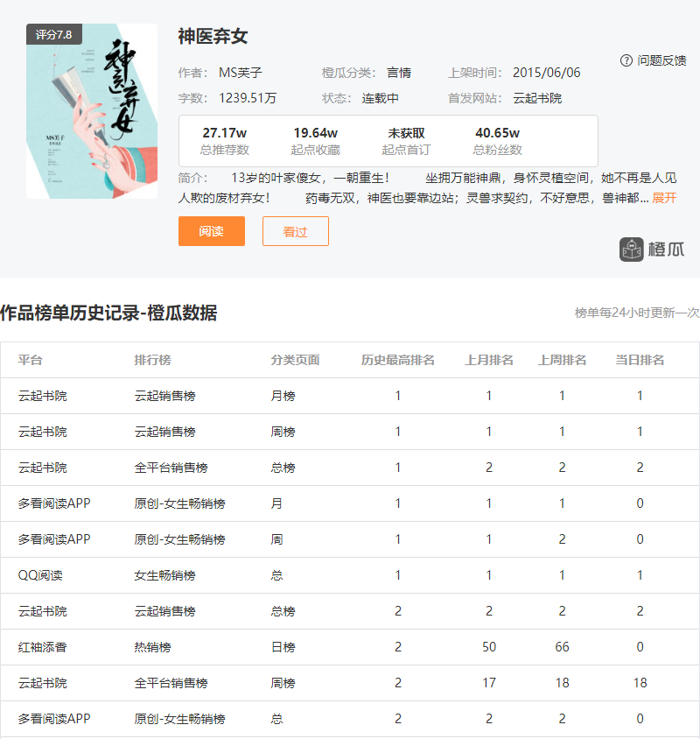This screenshot has width=700, height=739.
Task: Sort by 历史最高排名 column header
Action: click(398, 360)
